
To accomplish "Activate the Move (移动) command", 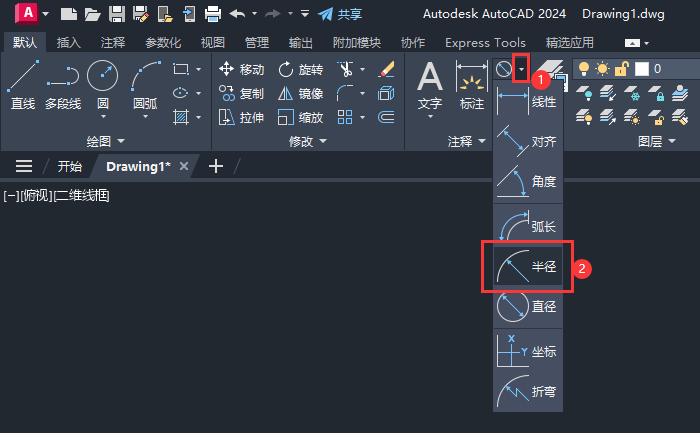I will (x=242, y=69).
